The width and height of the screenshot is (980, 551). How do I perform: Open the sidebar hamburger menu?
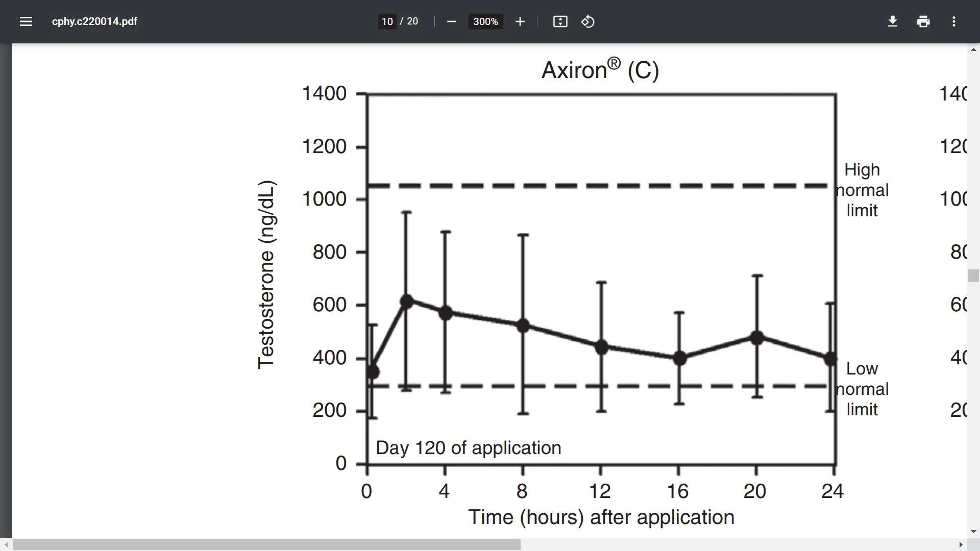tap(26, 21)
